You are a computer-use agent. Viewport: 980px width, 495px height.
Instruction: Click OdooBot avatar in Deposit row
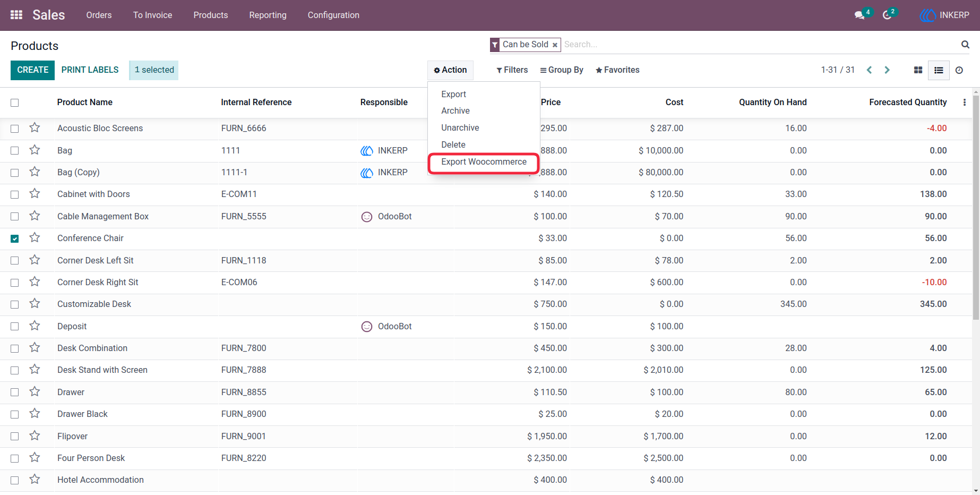pyautogui.click(x=367, y=327)
